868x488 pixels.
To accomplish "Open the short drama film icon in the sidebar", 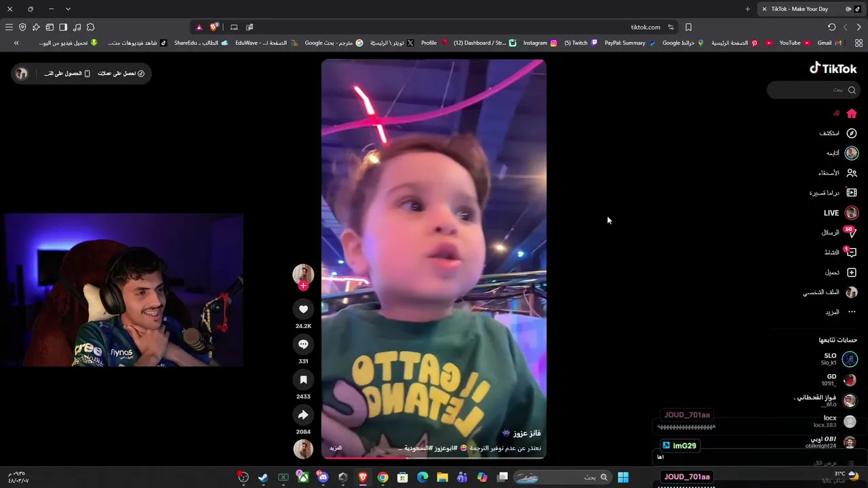I will pyautogui.click(x=852, y=192).
